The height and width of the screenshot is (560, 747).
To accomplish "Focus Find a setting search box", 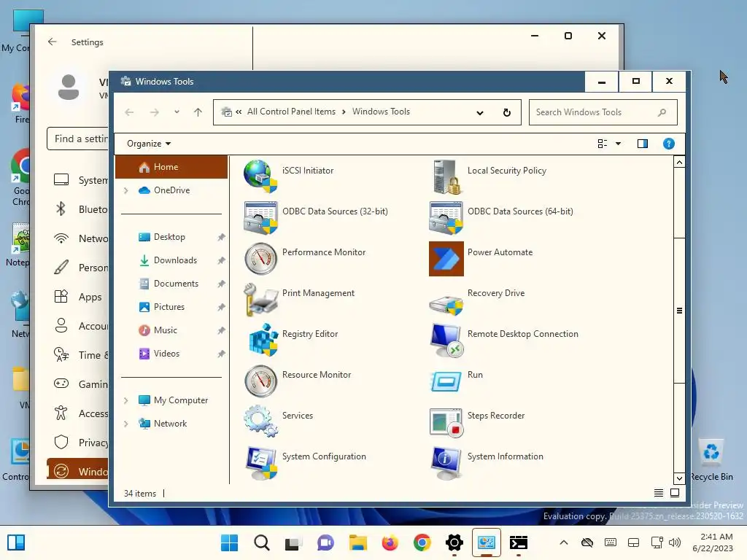I will click(78, 139).
